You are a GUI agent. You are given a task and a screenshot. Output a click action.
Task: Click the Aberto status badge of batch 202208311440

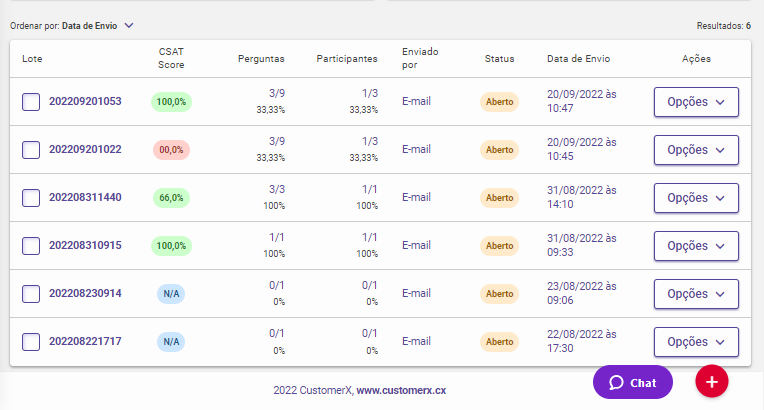tap(499, 198)
